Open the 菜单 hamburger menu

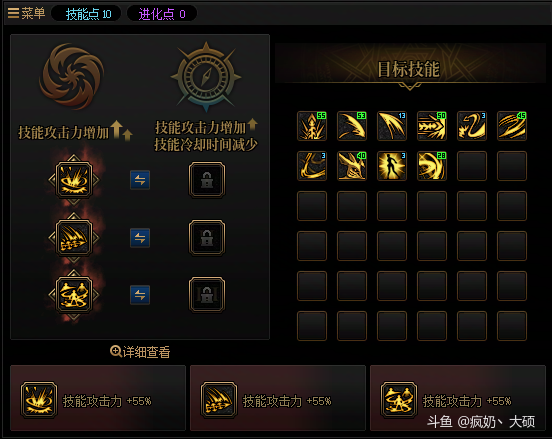pos(26,13)
